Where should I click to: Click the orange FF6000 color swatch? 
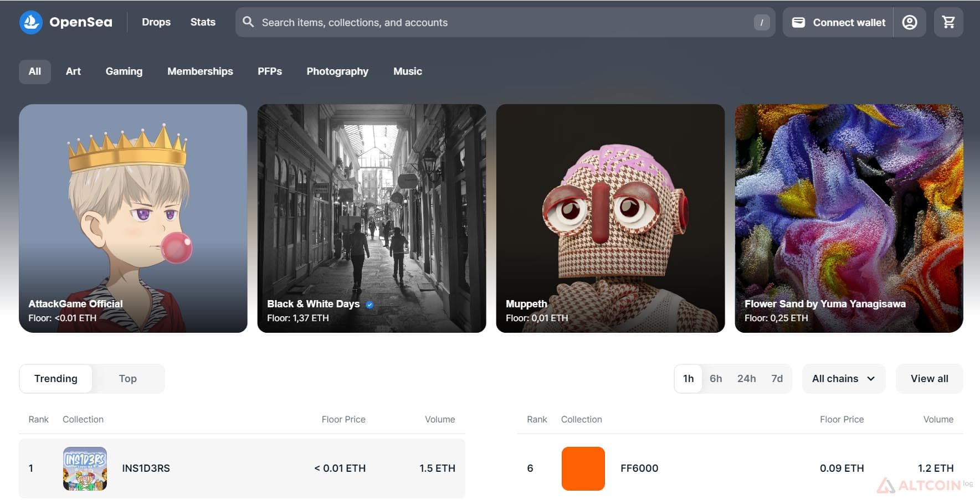tap(583, 468)
